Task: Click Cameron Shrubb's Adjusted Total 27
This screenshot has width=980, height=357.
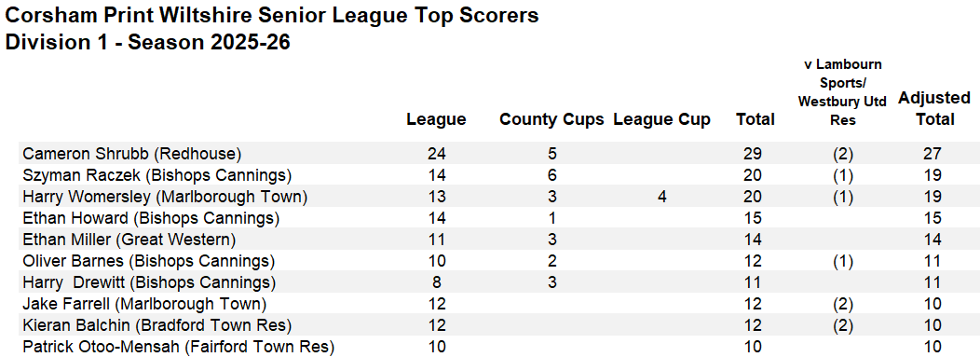Action: coord(932,154)
